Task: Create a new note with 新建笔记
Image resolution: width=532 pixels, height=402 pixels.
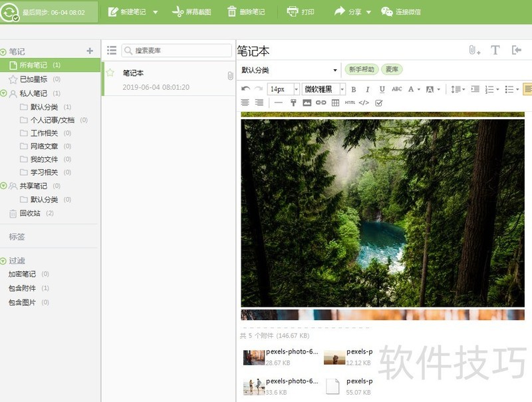Action: [x=127, y=12]
